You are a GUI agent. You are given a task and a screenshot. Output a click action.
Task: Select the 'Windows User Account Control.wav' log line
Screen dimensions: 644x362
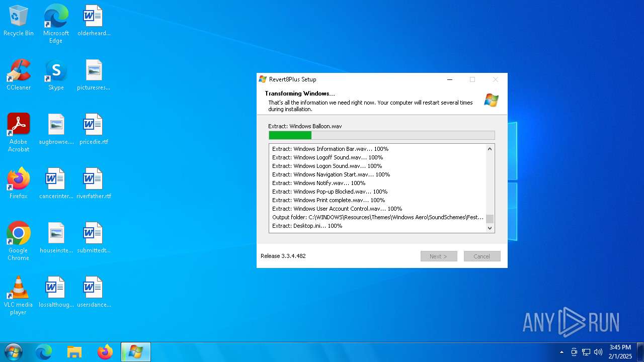pyautogui.click(x=337, y=209)
